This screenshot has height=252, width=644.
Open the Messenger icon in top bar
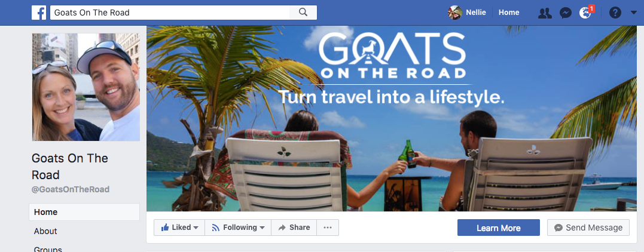pyautogui.click(x=566, y=13)
